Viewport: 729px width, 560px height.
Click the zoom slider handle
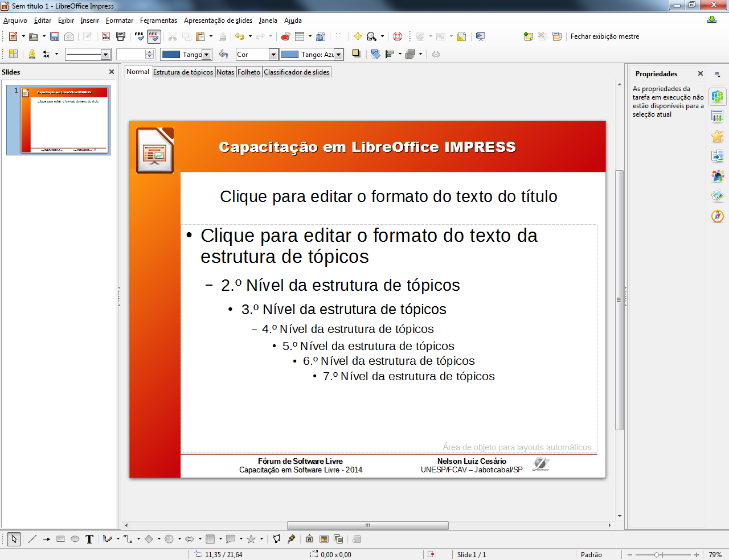657,555
